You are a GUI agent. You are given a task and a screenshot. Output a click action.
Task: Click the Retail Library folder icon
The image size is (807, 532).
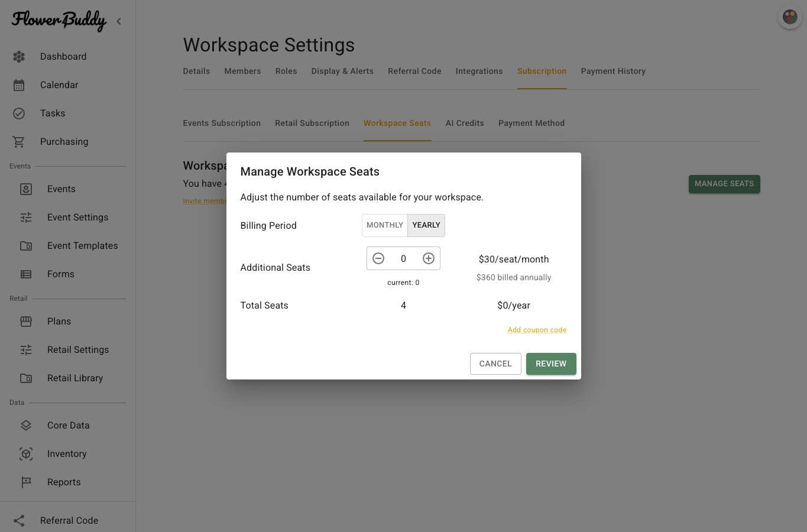[x=26, y=378]
